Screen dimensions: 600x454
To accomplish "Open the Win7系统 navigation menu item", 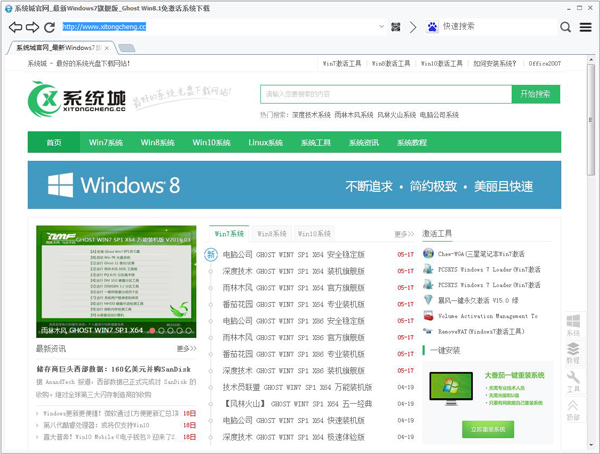I will click(106, 142).
